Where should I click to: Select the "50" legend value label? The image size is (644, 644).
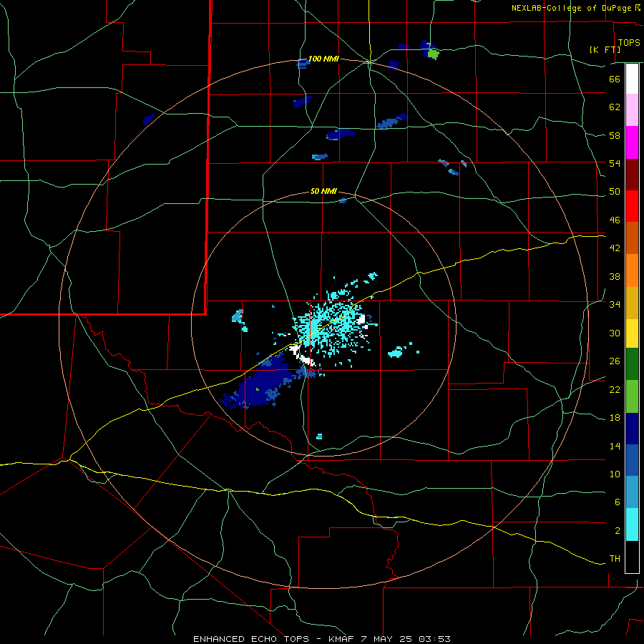pyautogui.click(x=615, y=191)
